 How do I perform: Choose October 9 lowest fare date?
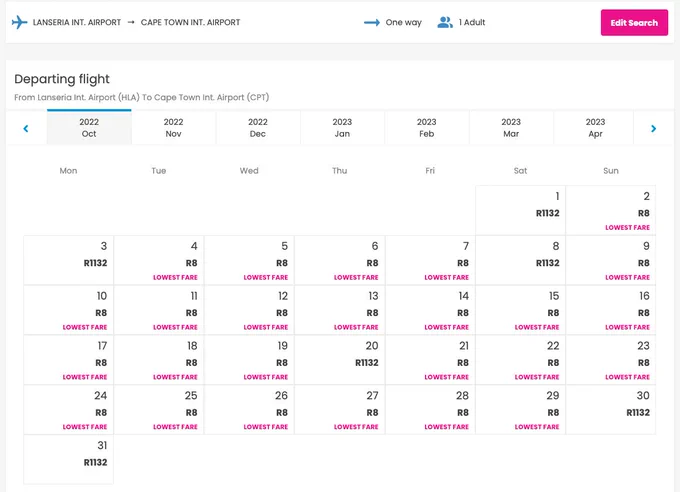[611, 260]
